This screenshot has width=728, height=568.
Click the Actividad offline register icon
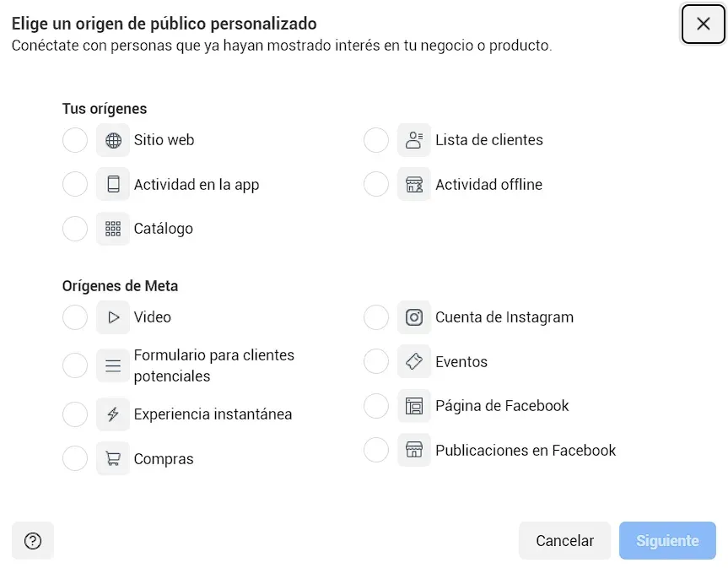tap(414, 184)
